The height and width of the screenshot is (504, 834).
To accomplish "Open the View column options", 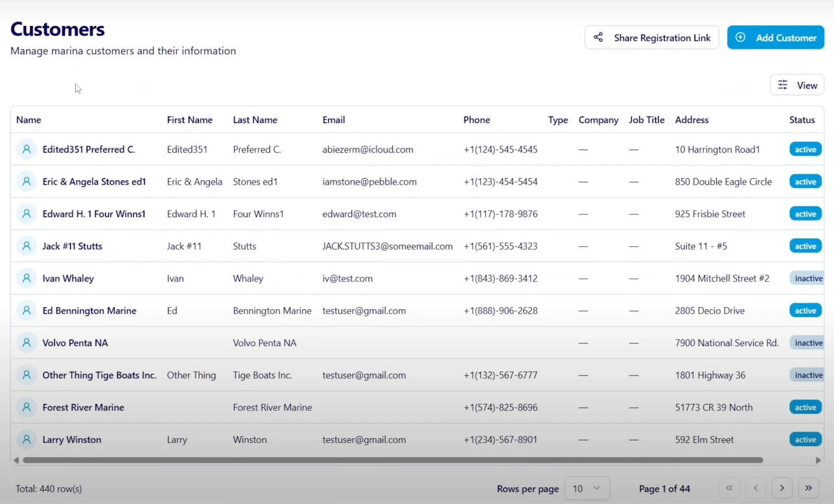I will click(797, 85).
